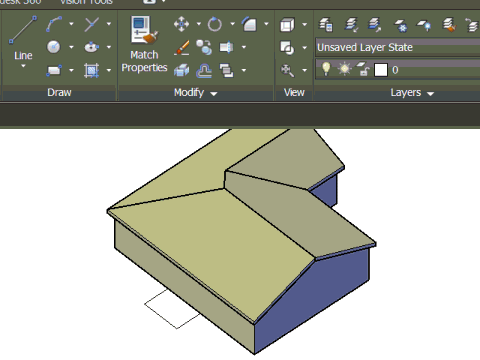Select the Rotate tool icon

point(215,24)
